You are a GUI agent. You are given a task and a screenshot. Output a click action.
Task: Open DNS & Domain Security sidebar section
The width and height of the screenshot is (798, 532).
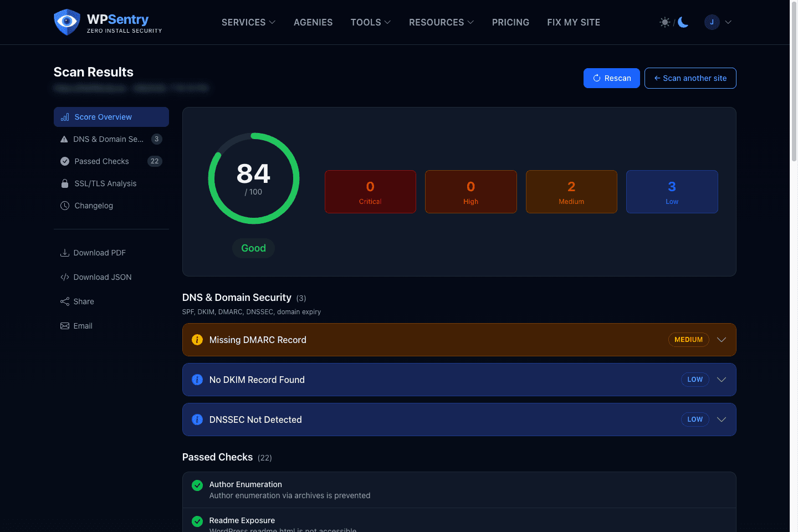[x=111, y=139]
